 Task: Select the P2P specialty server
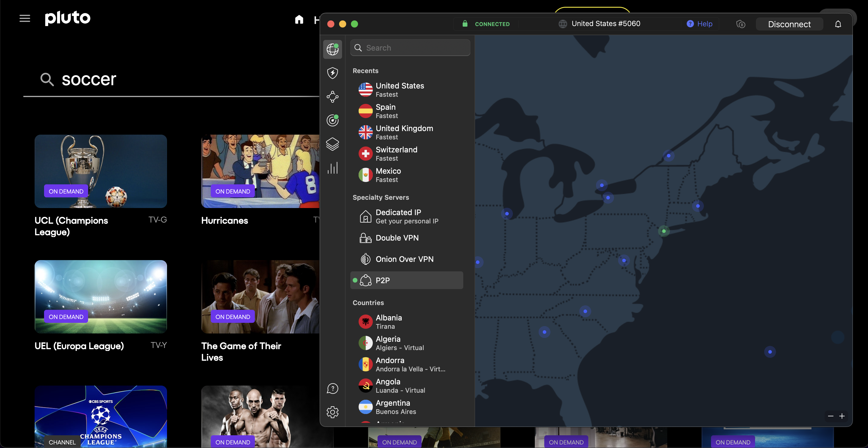[x=407, y=280]
